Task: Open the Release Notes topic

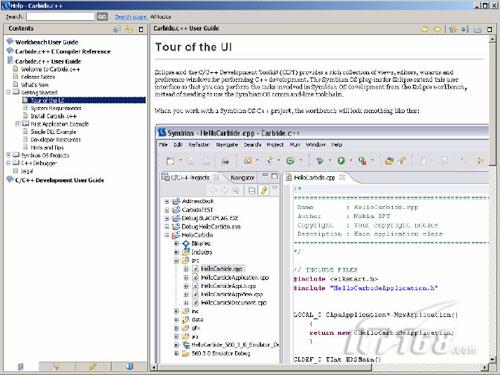Action: tap(38, 77)
